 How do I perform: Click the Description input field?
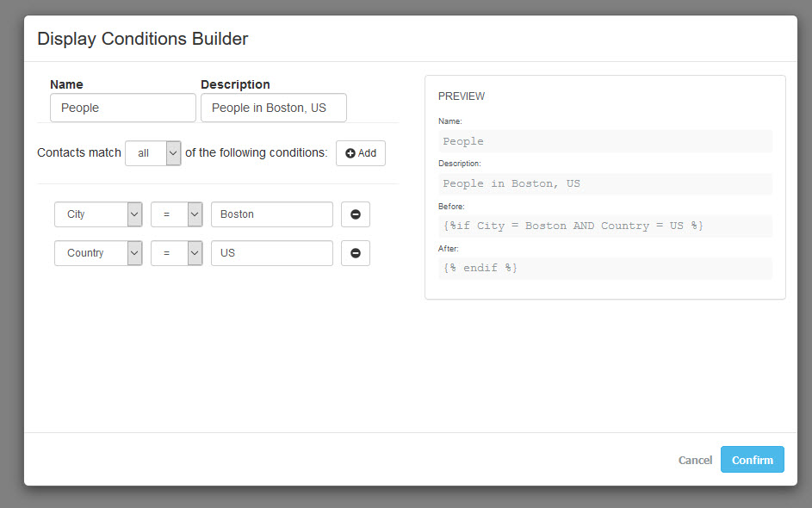point(273,108)
